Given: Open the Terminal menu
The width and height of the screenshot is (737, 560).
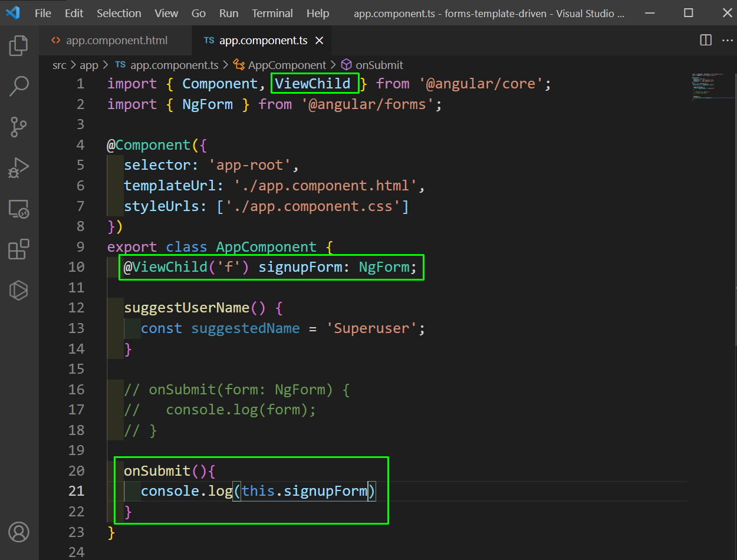Looking at the screenshot, I should pyautogui.click(x=272, y=13).
